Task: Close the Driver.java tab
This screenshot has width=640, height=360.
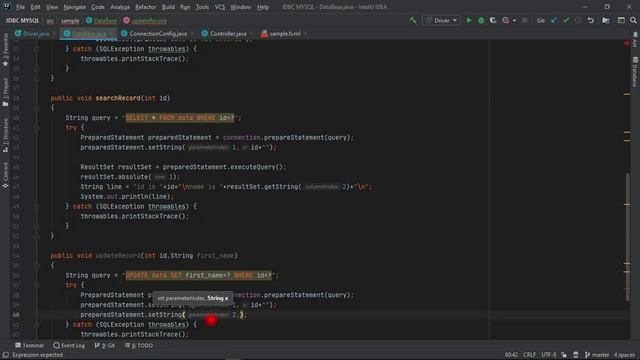Action: 54,34
